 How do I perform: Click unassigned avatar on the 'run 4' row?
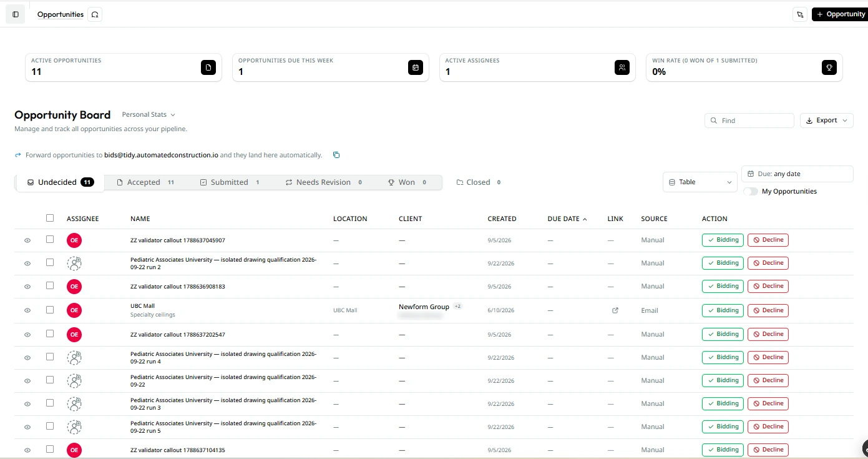point(74,357)
